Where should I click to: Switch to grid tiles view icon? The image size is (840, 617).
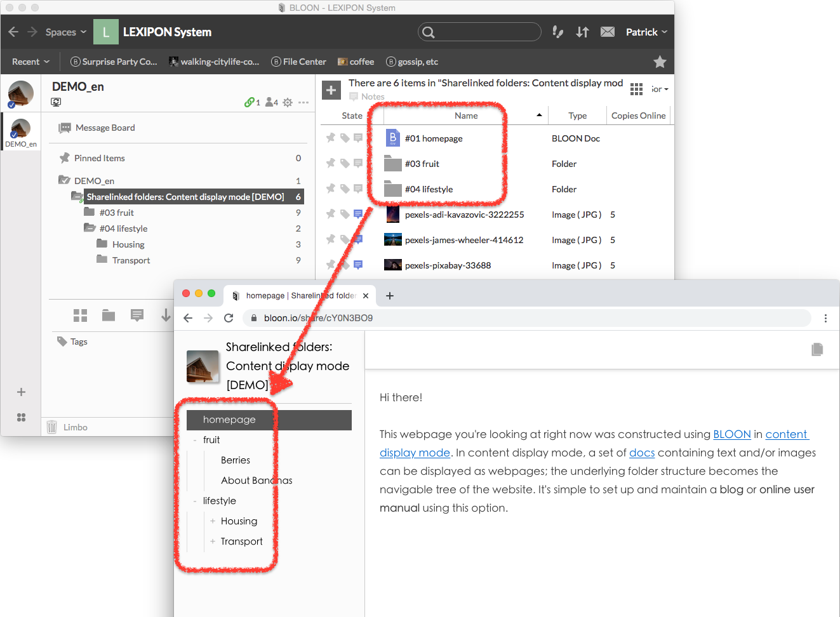pos(81,315)
